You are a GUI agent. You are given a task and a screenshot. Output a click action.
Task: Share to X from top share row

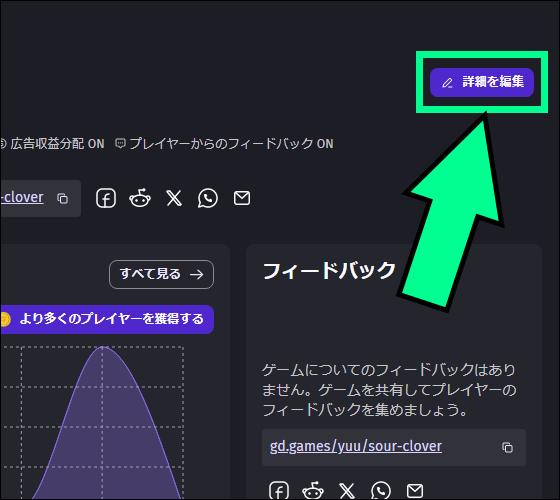(x=174, y=198)
